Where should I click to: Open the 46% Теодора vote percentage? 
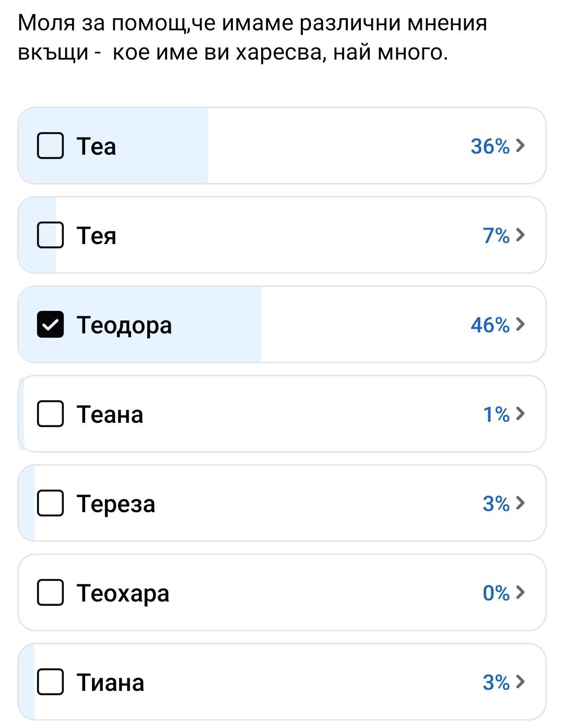489,325
